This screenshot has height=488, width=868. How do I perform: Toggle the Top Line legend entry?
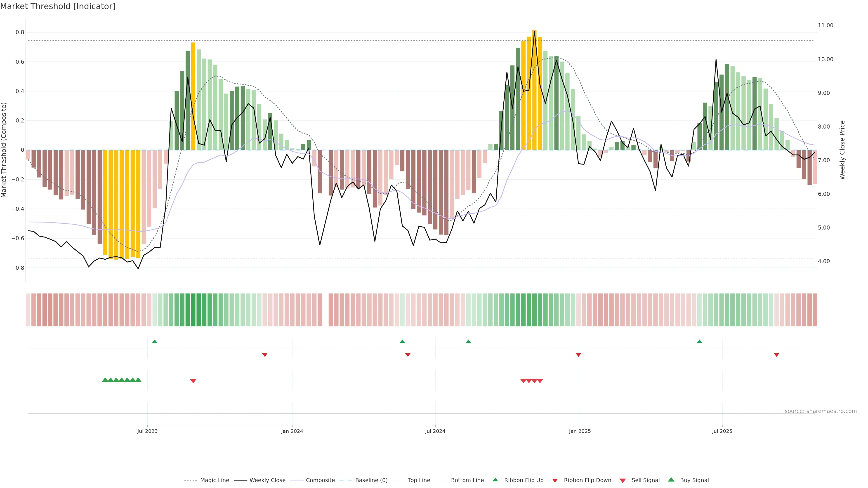(x=419, y=480)
